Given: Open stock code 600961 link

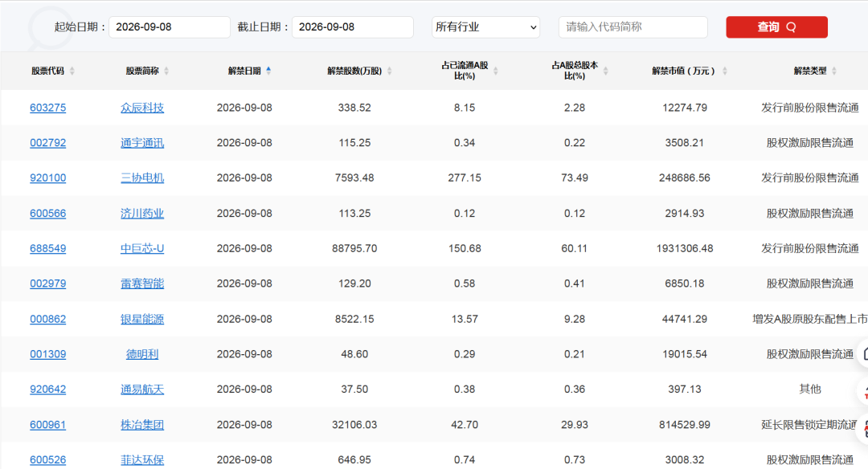Looking at the screenshot, I should (x=47, y=425).
